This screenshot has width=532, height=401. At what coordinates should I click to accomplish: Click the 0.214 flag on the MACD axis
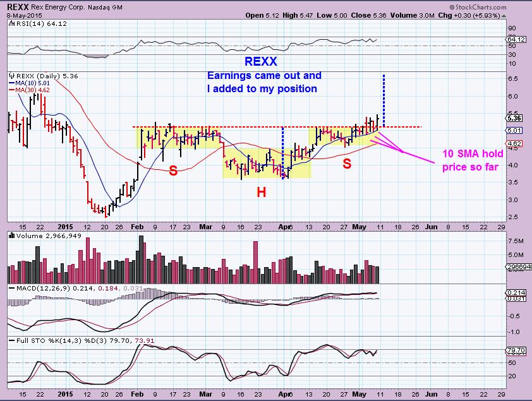click(516, 292)
